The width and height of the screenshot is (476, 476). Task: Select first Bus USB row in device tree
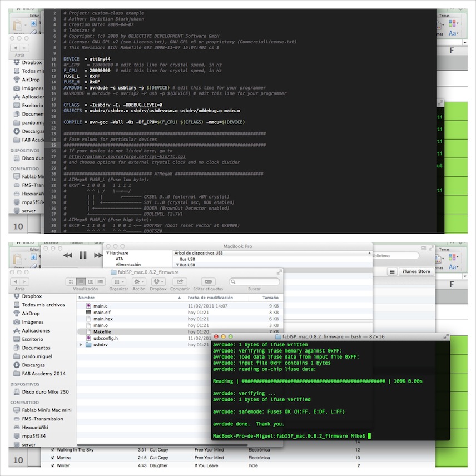187,259
